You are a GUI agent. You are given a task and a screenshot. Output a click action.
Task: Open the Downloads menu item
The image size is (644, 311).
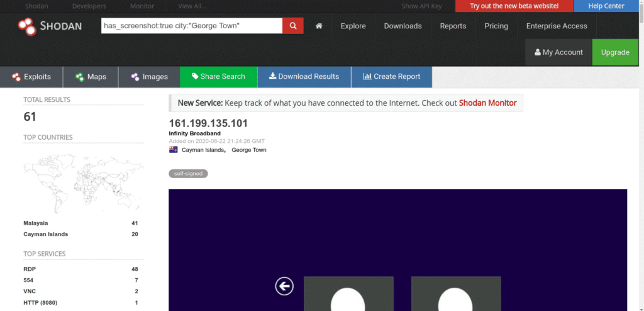pyautogui.click(x=403, y=26)
